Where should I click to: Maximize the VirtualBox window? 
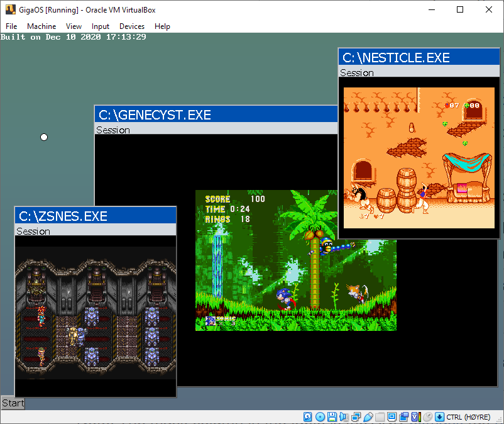click(x=460, y=9)
